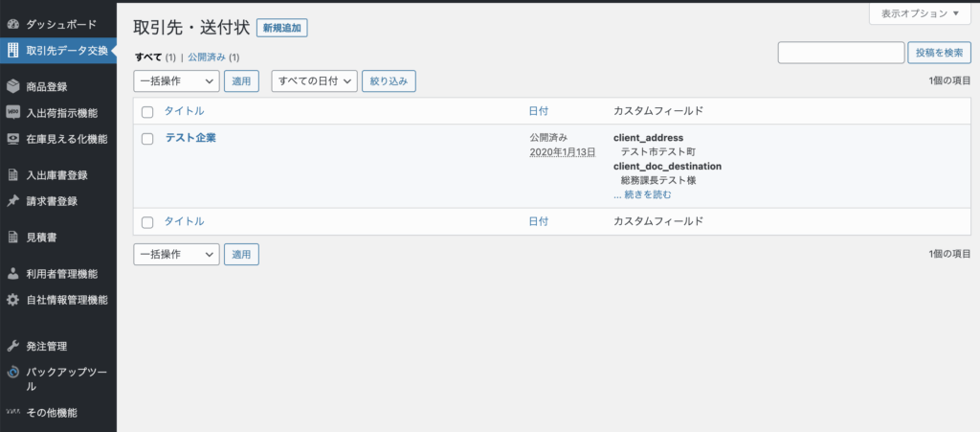Click the 請求書登録 pushpin icon
The image size is (980, 432).
click(12, 201)
